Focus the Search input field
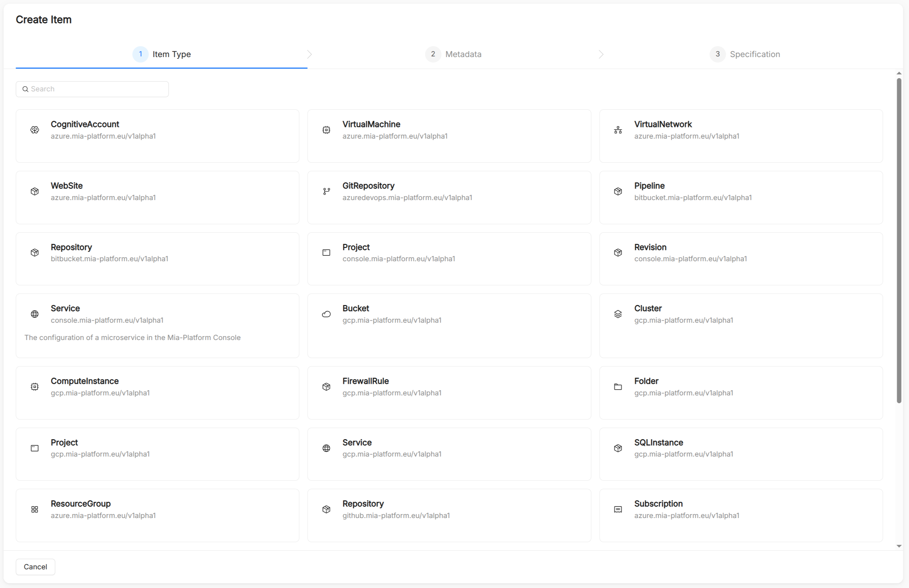 pyautogui.click(x=92, y=89)
